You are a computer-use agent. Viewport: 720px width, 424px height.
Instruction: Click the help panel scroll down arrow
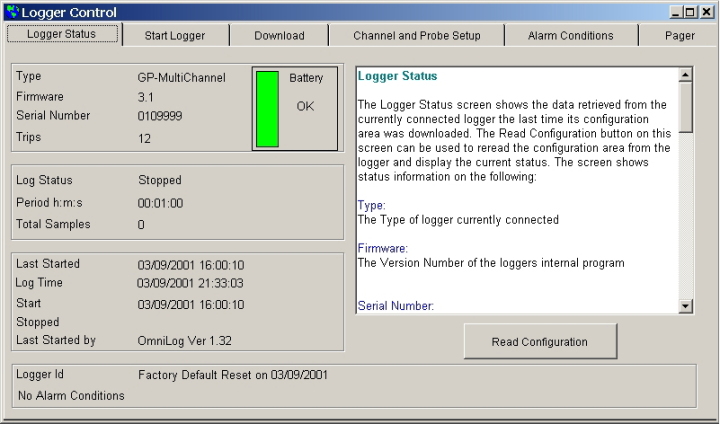click(x=685, y=305)
